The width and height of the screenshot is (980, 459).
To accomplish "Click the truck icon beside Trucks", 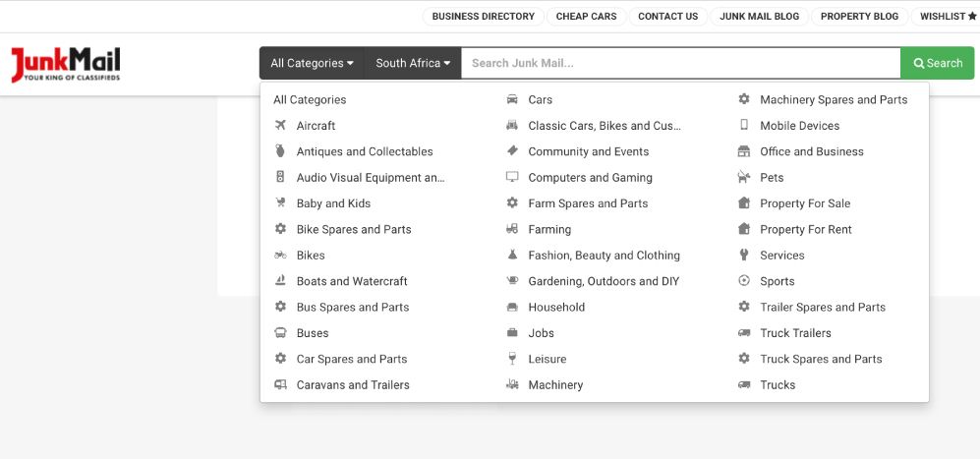I will [x=744, y=384].
